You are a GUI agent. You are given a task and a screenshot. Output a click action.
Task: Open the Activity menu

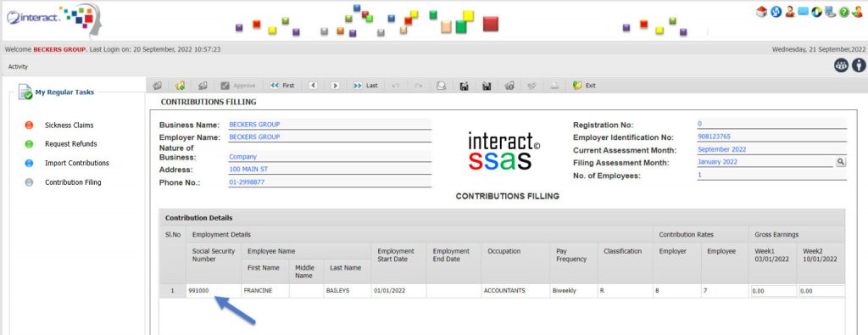[x=18, y=66]
